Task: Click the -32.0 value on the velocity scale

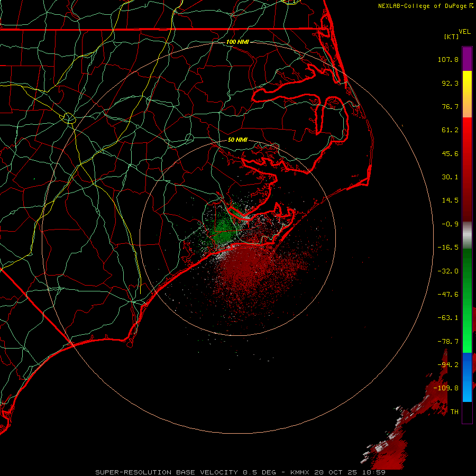Action: pos(448,271)
